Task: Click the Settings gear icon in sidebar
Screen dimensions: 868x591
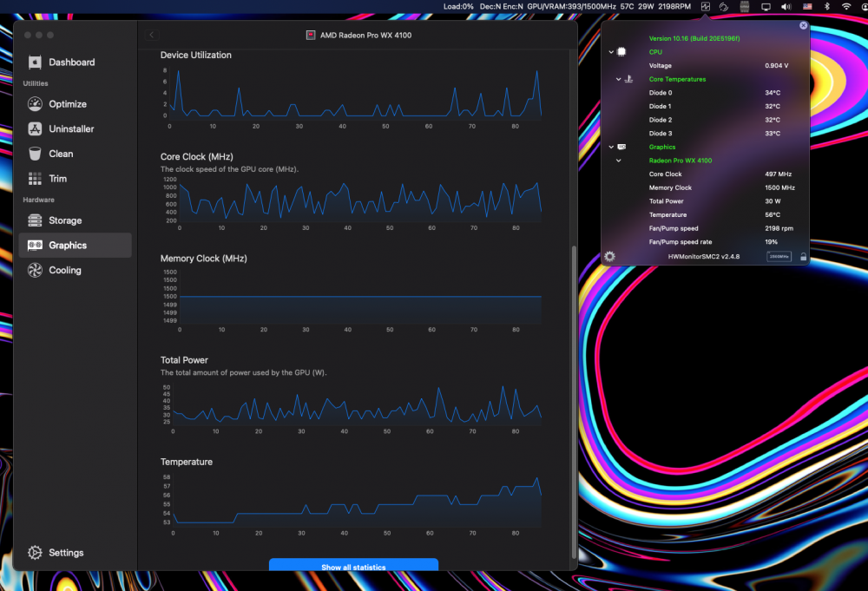Action: click(x=35, y=552)
